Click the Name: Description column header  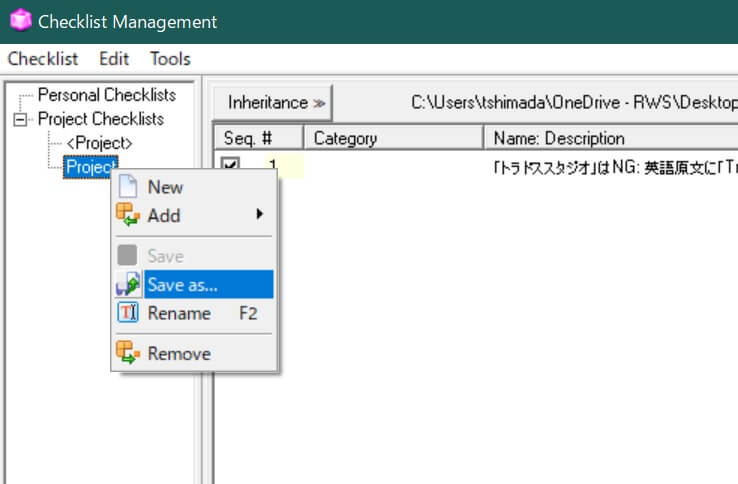558,139
